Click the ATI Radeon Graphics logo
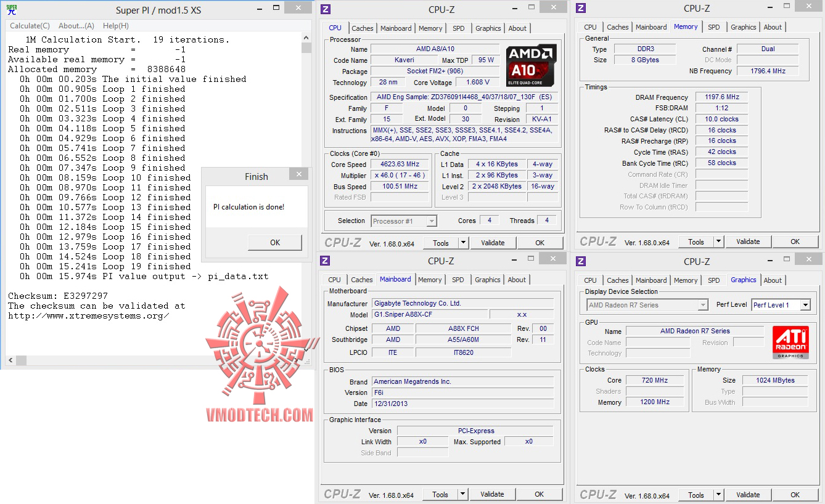825x504 pixels. click(x=790, y=343)
